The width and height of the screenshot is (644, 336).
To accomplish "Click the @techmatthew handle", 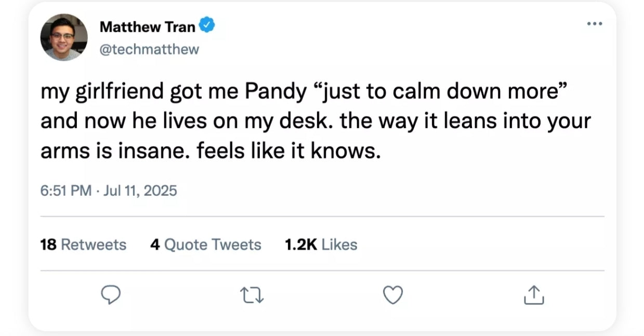I will click(x=149, y=49).
